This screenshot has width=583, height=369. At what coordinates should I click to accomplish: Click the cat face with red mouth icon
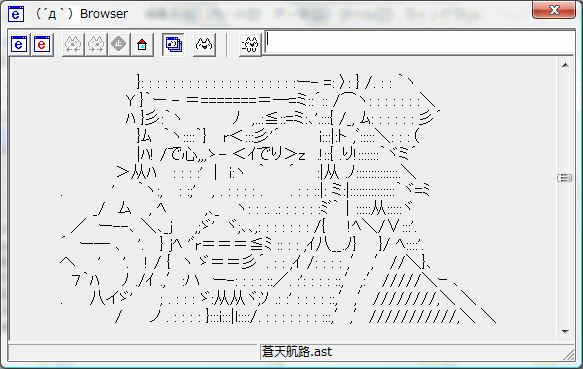(x=204, y=45)
